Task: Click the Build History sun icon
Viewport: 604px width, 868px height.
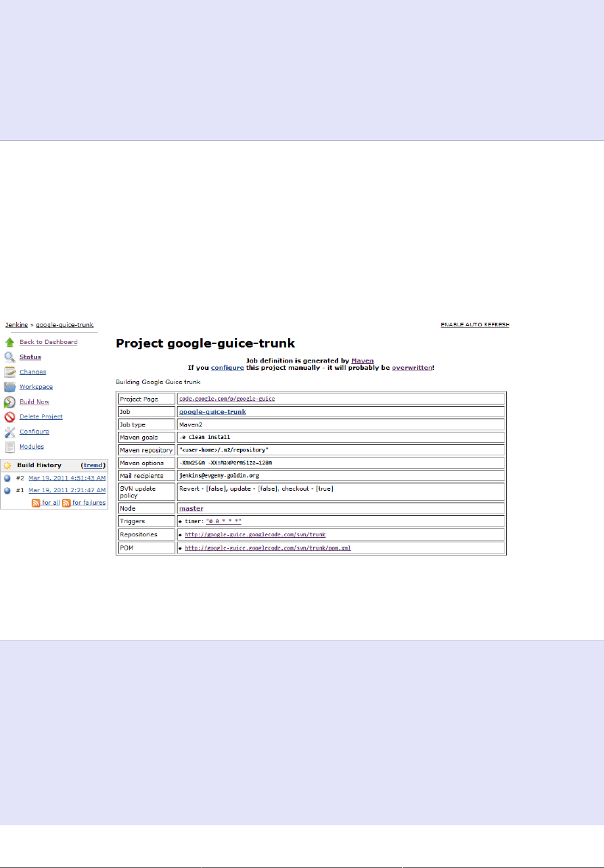Action: (7, 466)
